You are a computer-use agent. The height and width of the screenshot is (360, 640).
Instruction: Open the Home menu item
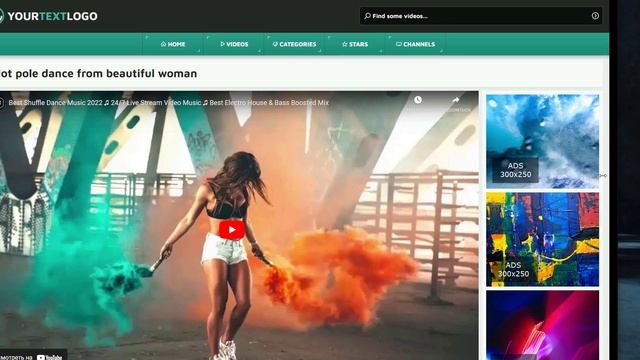click(173, 44)
